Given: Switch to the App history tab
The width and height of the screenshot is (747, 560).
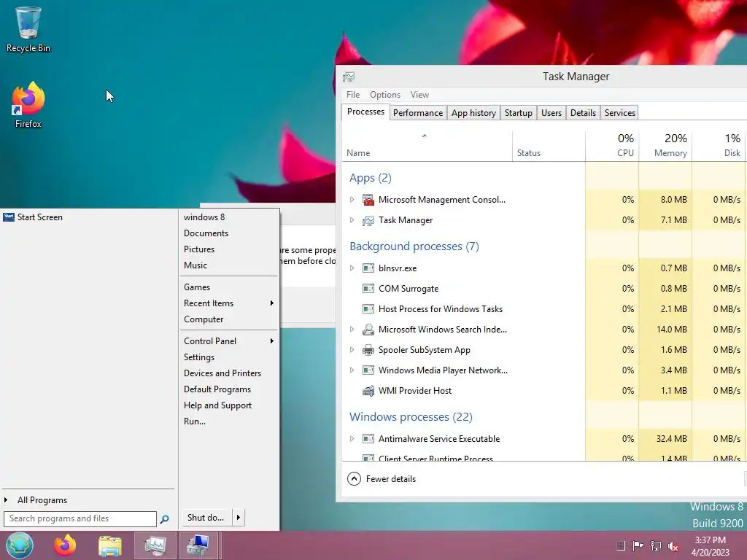Looking at the screenshot, I should (473, 113).
